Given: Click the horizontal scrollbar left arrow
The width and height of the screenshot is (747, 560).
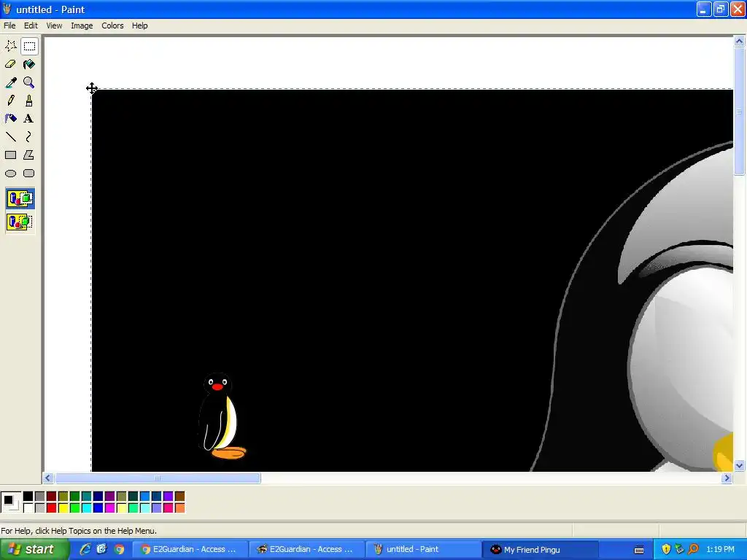Looking at the screenshot, I should 48,478.
